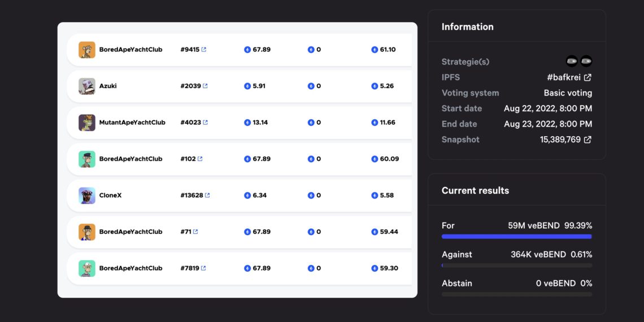Click the Azuki NFT avatar thumbnail
The width and height of the screenshot is (644, 322).
[x=87, y=86]
